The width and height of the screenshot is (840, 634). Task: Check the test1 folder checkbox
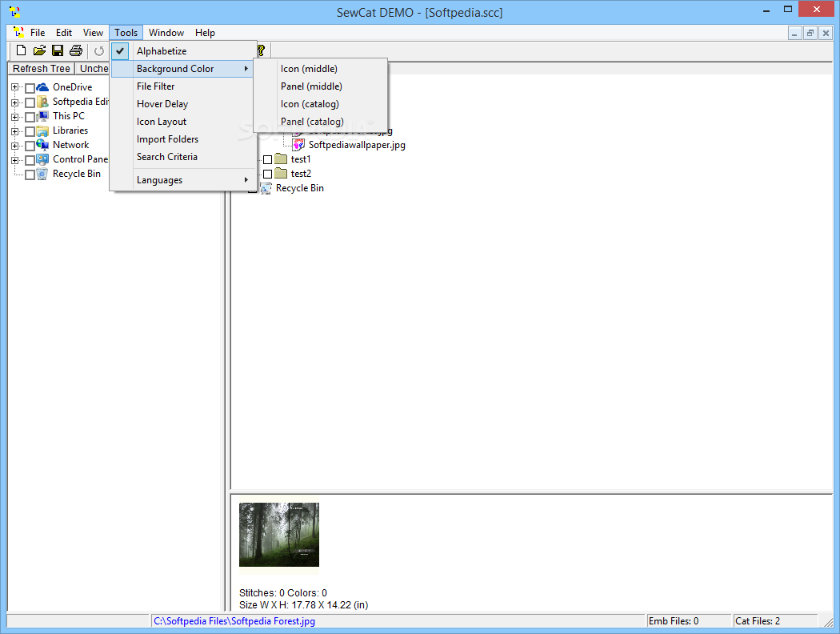(x=267, y=160)
